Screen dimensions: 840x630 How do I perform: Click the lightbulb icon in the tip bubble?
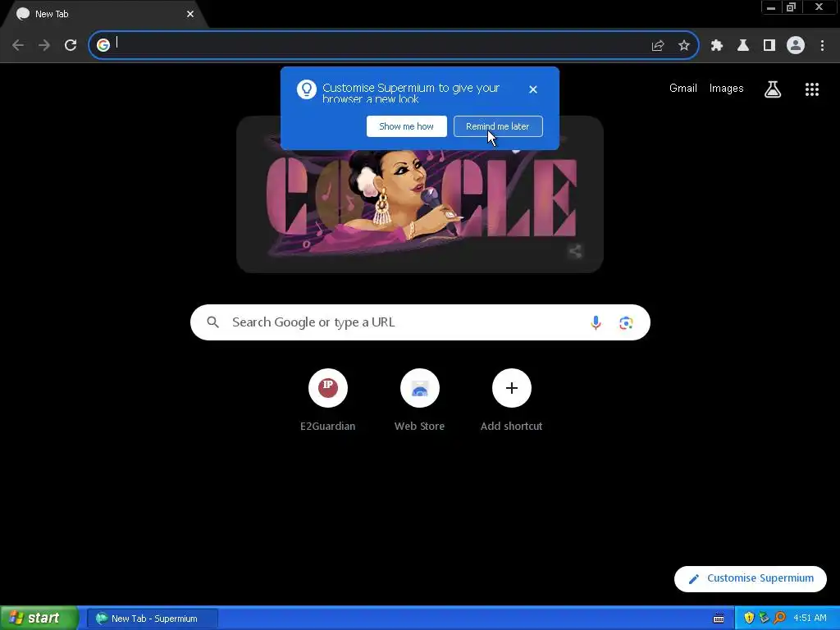(307, 89)
